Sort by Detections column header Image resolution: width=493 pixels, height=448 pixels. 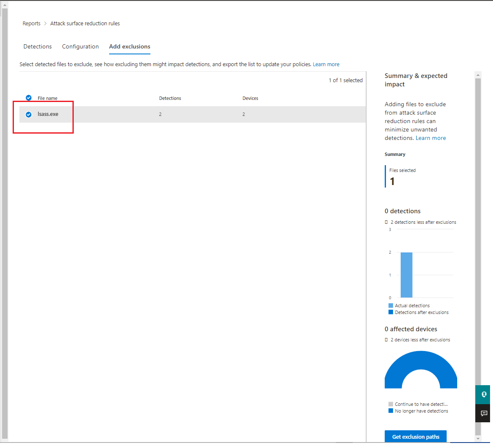coord(170,98)
